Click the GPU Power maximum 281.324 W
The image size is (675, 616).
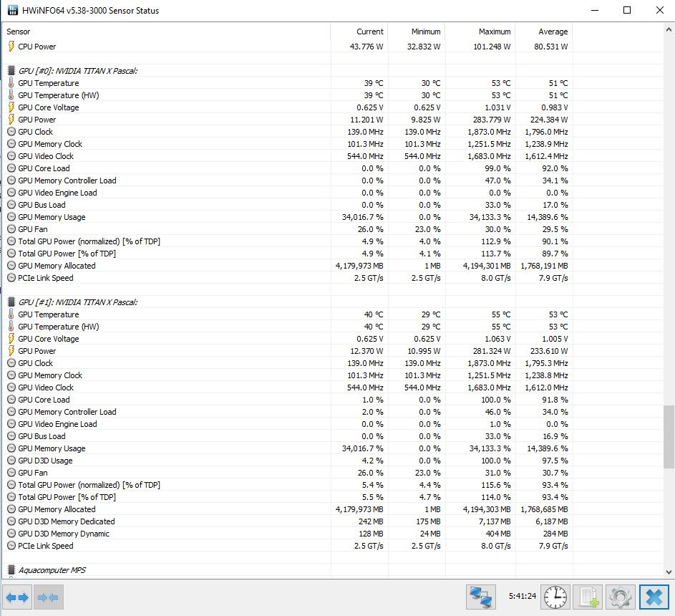point(492,351)
